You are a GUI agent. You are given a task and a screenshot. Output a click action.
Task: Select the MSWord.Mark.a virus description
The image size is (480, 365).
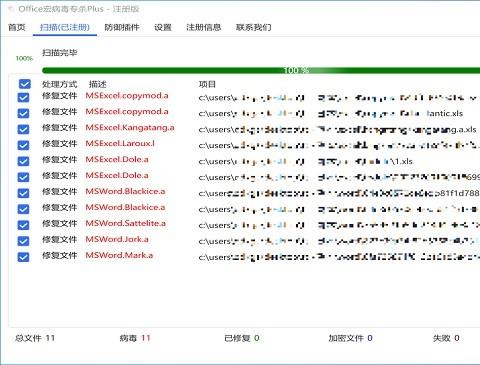click(119, 255)
